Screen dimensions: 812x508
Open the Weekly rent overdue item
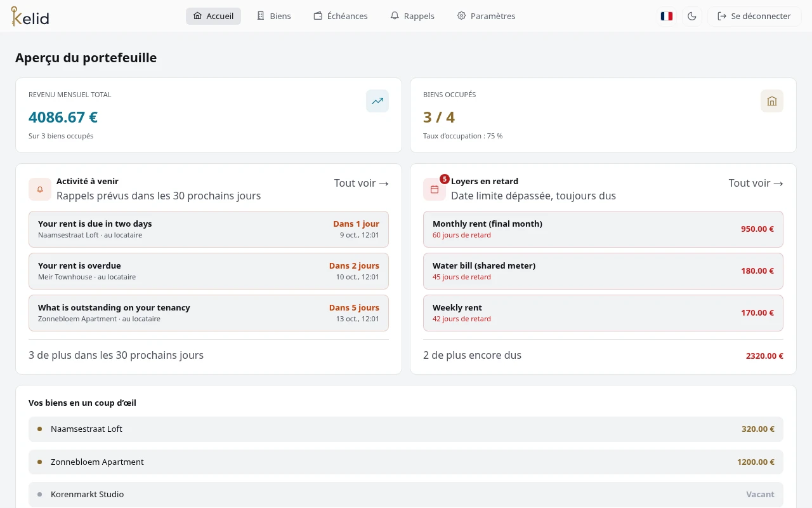603,313
